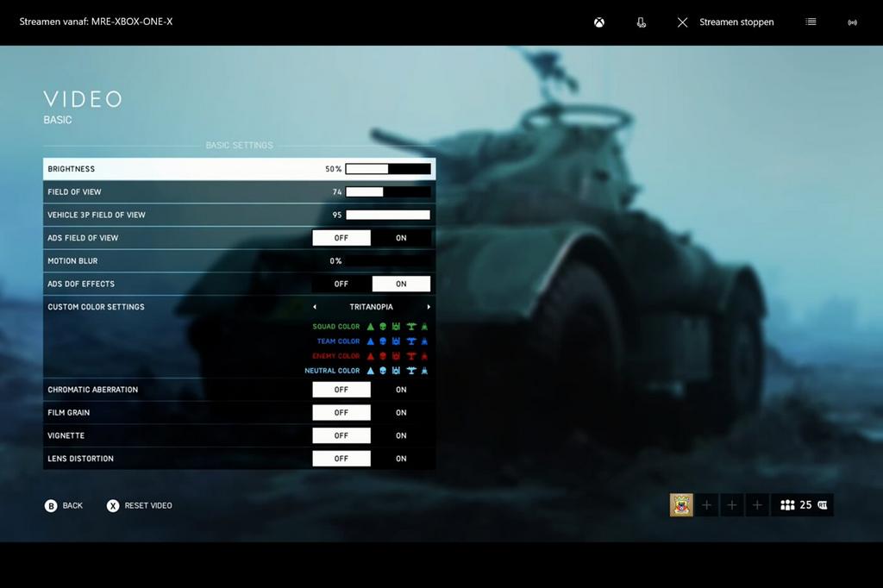Set Film Grain to OFF

click(x=341, y=413)
